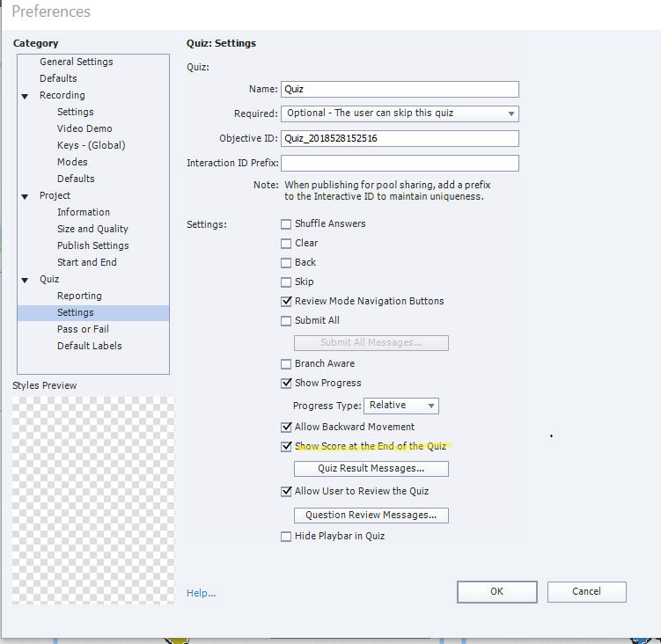Select the Project tree label
Viewport: 661px width, 644px height.
55,195
